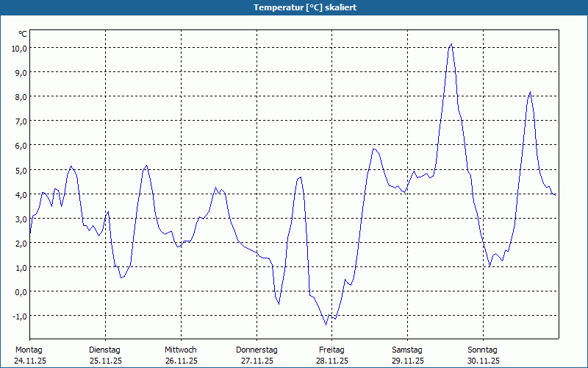588x368 pixels.
Task: Click the 27.11.25 date label
Action: [x=257, y=361]
